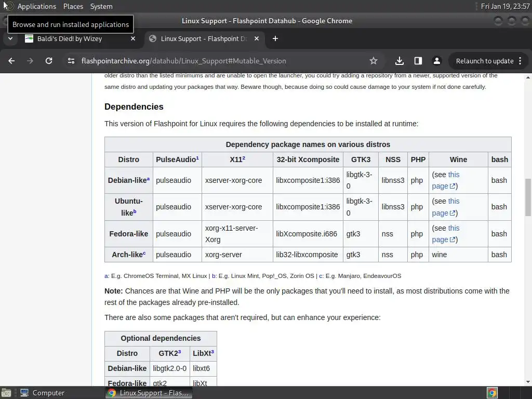Click 'libxt6' in optional dependencies table
The height and width of the screenshot is (399, 532).
201,368
